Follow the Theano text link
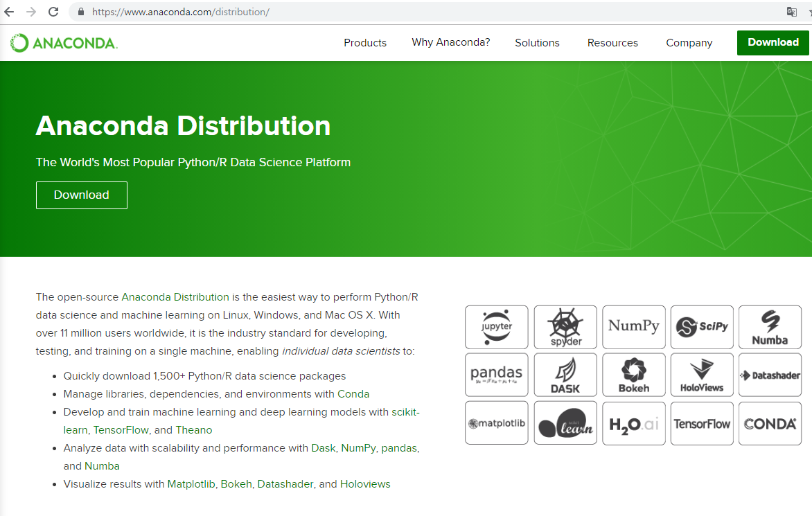The width and height of the screenshot is (812, 516). click(x=194, y=430)
